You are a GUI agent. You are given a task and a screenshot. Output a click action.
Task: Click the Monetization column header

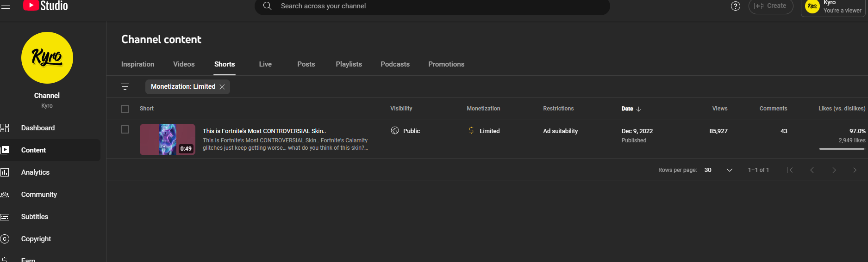coord(483,109)
